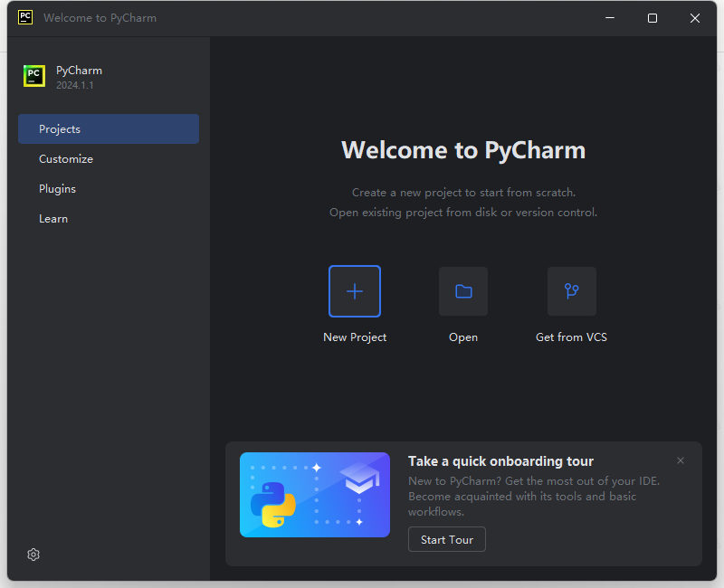Click the version text 2024.1.1
Screen dimensions: 724x588
(x=75, y=85)
